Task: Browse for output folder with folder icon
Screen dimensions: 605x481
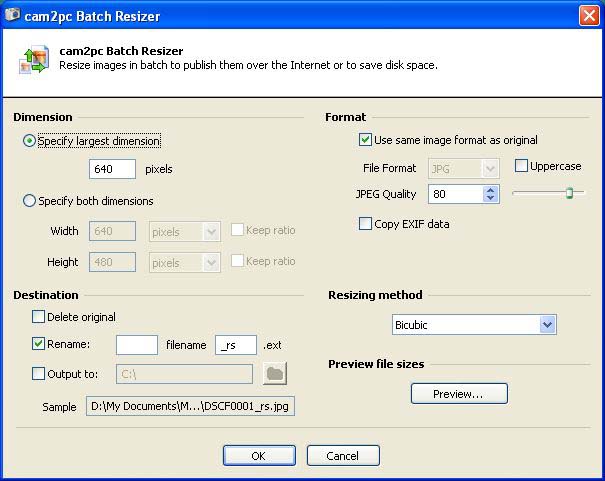Action: click(275, 373)
